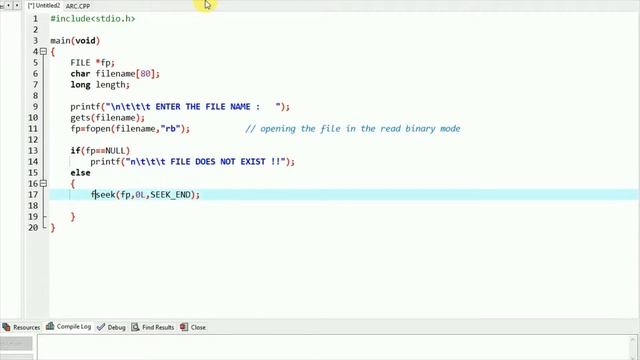Image resolution: width=640 pixels, height=360 pixels.
Task: Collapse the else block fold at line 16
Action: pyautogui.click(x=43, y=184)
